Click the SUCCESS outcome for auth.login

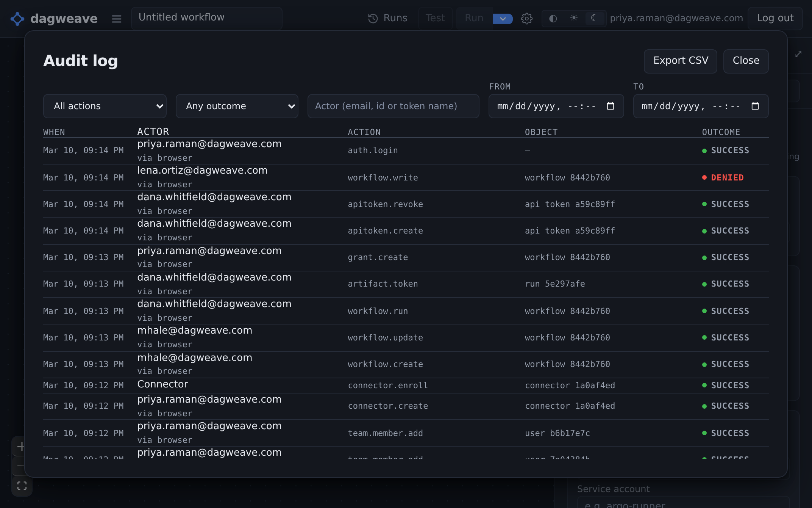click(726, 151)
